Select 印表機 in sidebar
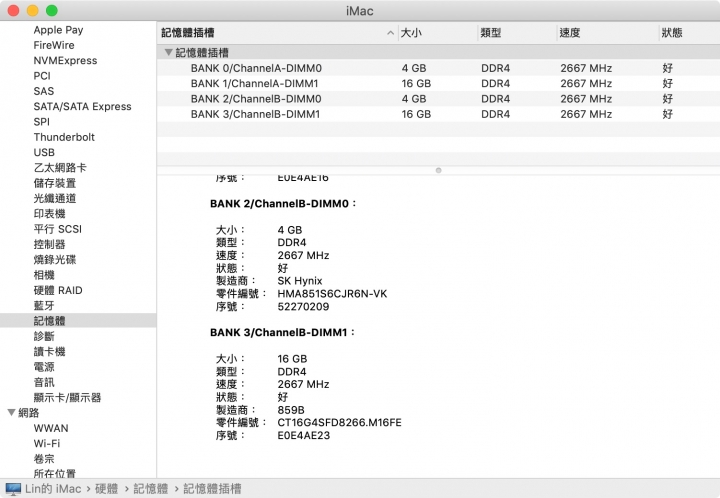 click(49, 213)
